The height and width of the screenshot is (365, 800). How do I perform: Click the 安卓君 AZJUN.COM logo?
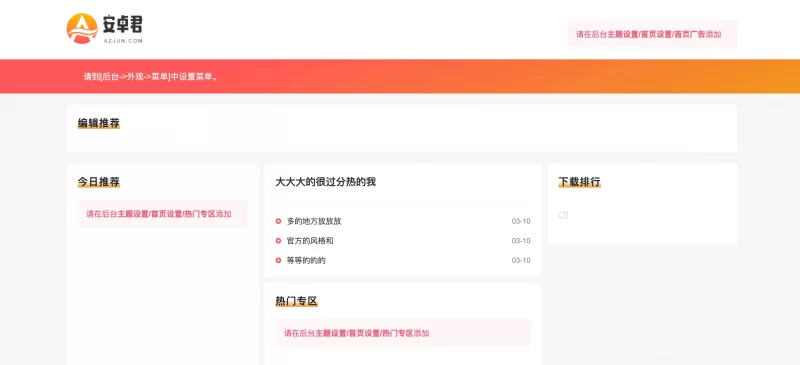pos(105,29)
